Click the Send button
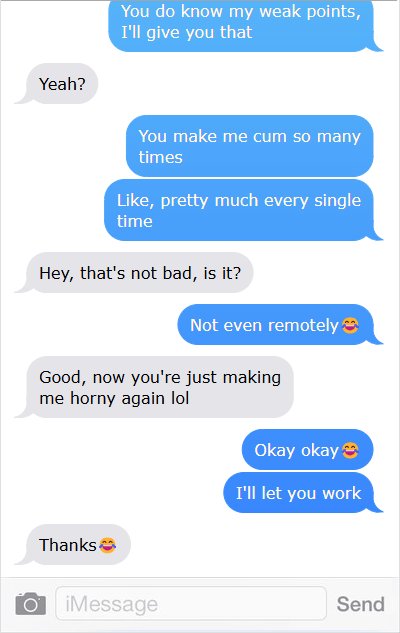The image size is (400, 633). coord(360,604)
